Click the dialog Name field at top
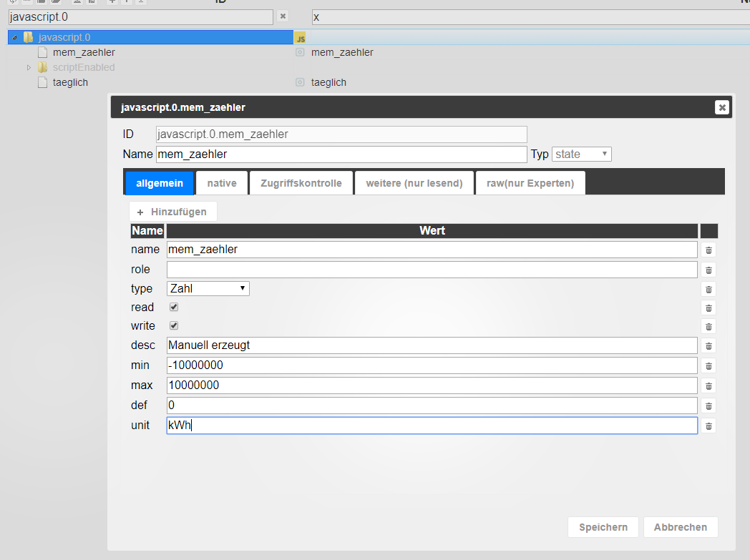This screenshot has width=750, height=560. (x=341, y=154)
